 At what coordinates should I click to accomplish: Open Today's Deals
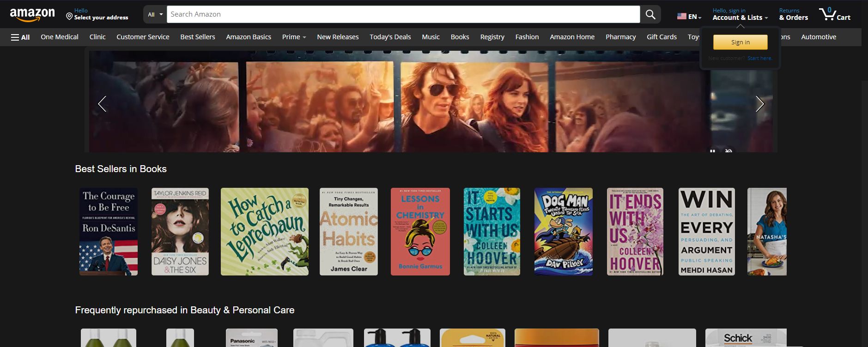tap(390, 37)
